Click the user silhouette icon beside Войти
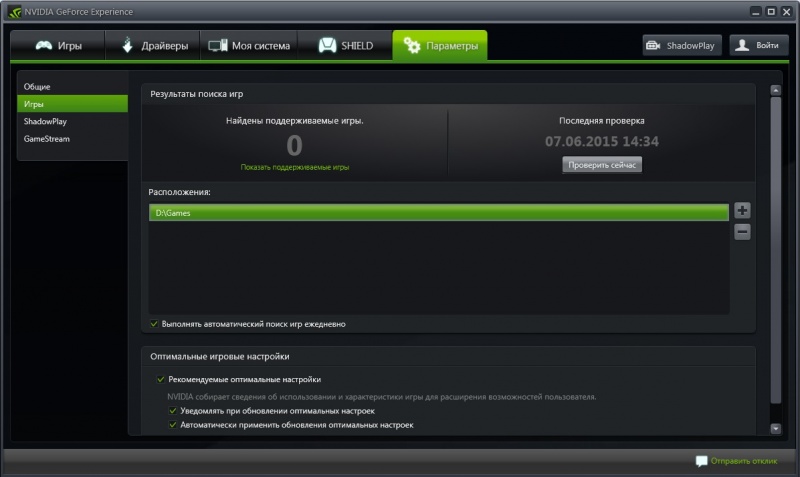 coord(742,45)
